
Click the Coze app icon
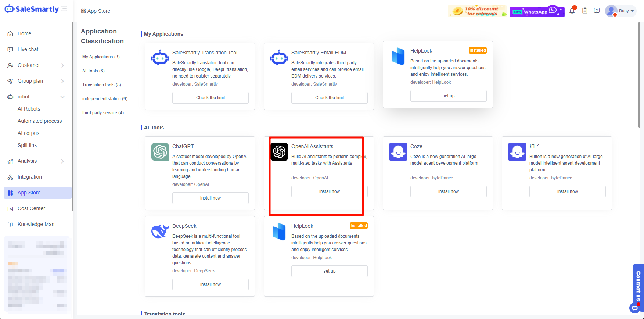(398, 152)
